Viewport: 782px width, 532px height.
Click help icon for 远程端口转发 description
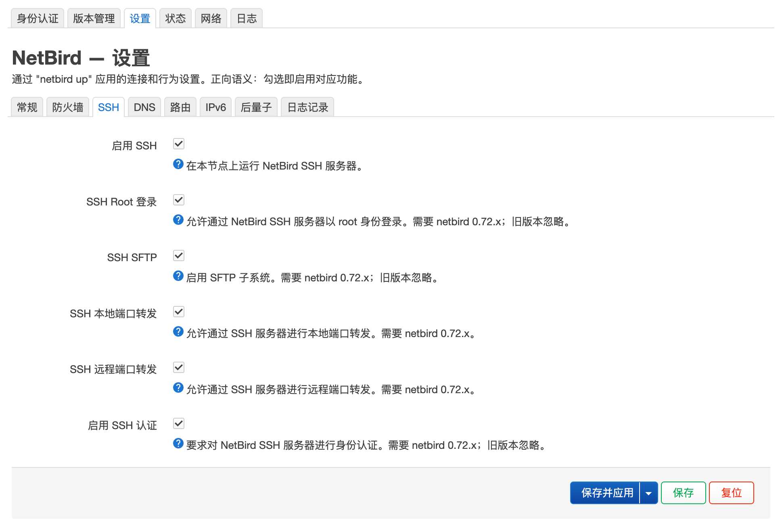click(x=178, y=387)
